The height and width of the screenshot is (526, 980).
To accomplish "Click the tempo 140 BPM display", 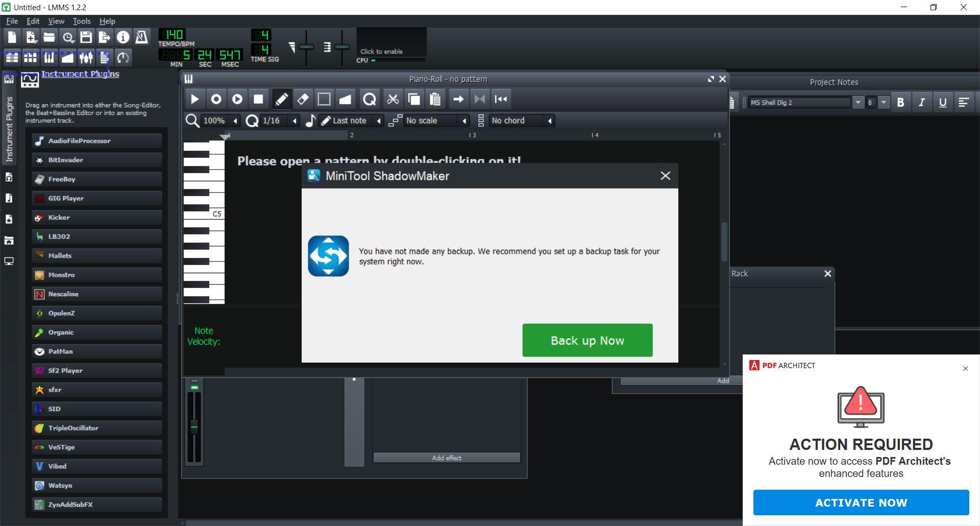I will tap(173, 35).
